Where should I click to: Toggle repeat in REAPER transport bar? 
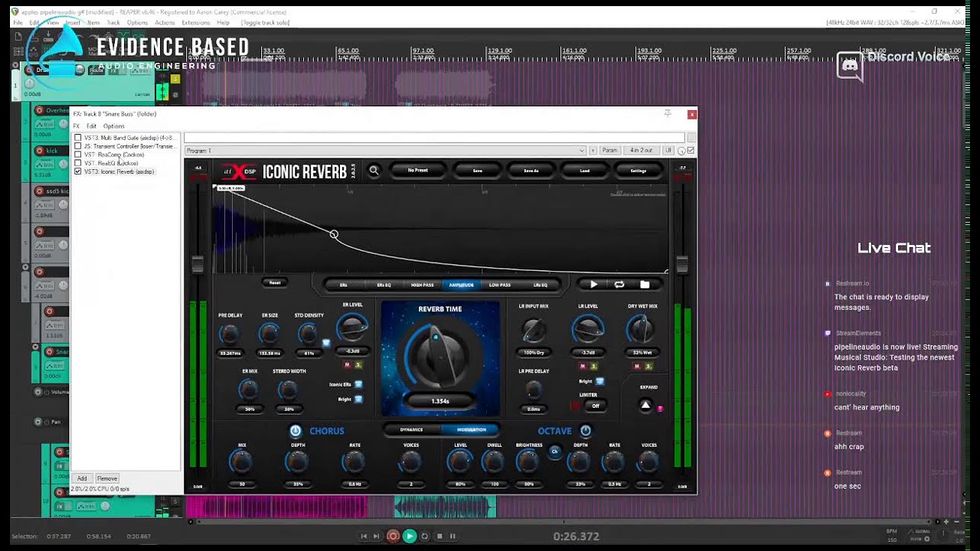(425, 536)
